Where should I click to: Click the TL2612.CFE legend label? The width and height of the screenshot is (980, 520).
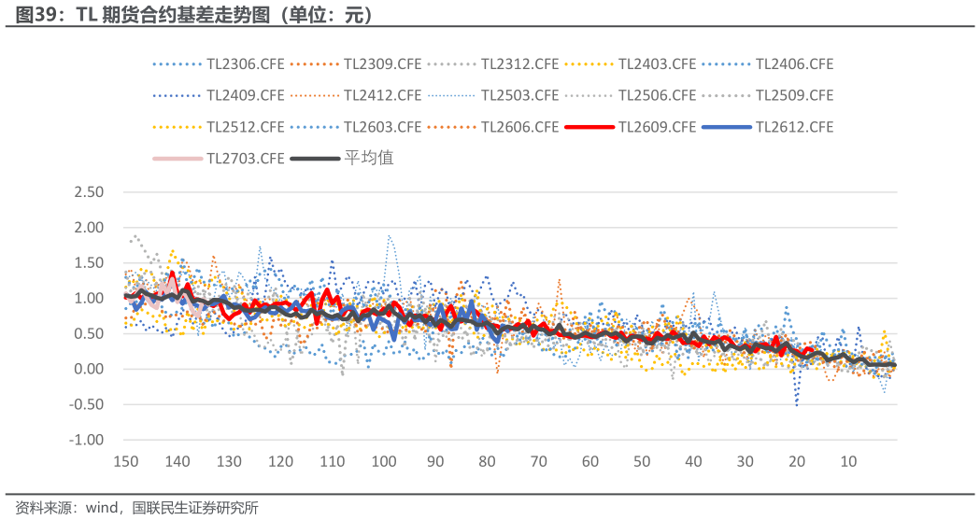pos(794,127)
